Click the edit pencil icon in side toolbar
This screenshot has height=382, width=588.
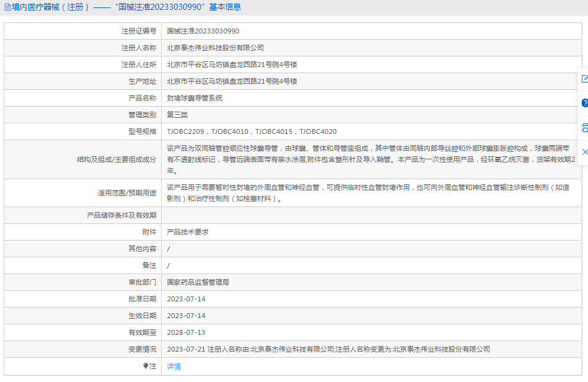click(585, 79)
